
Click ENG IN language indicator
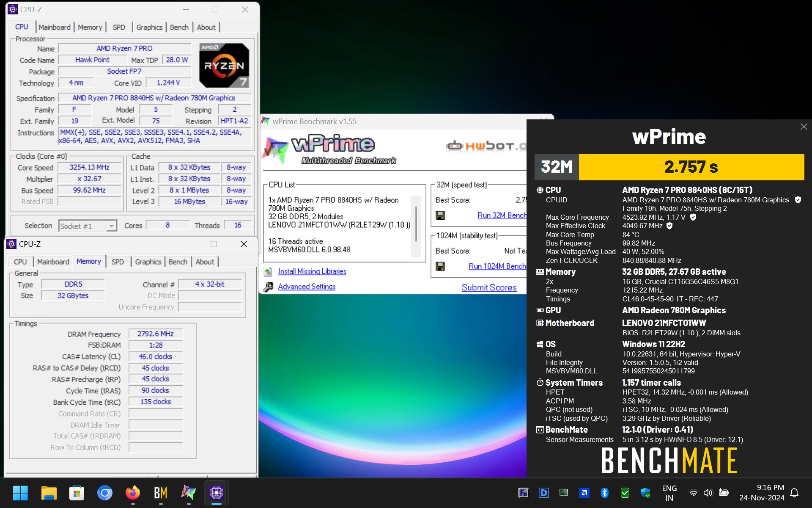click(669, 493)
